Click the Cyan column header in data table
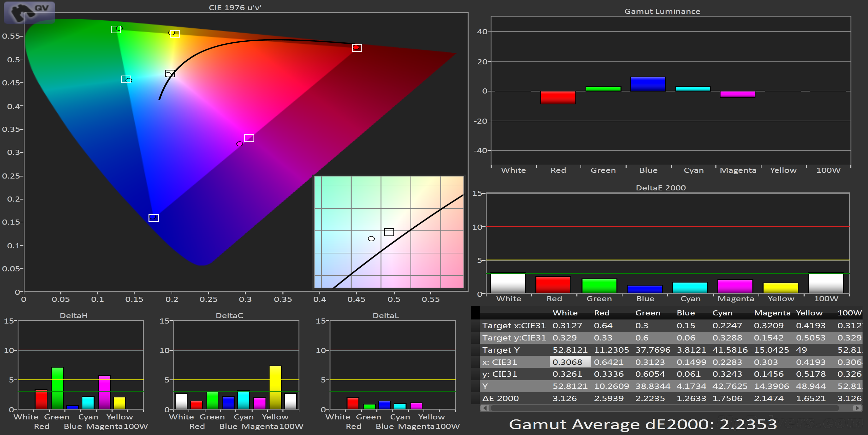868x435 pixels. point(722,313)
